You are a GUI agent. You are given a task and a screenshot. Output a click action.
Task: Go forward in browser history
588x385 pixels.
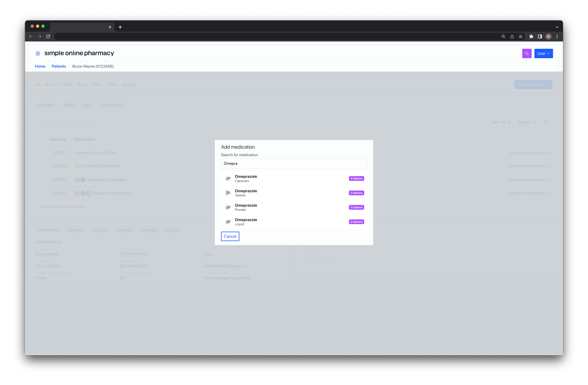40,37
